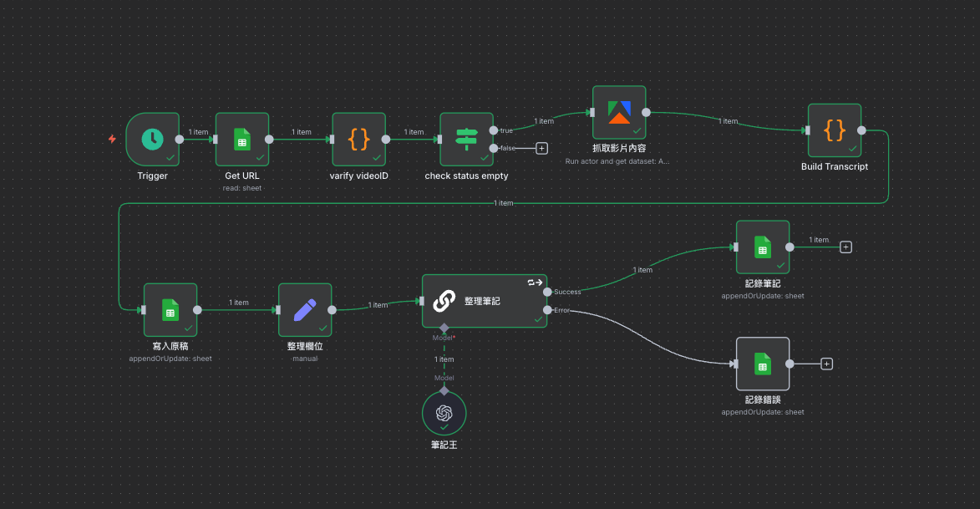Click the true output connector dot
The height and width of the screenshot is (509, 980).
point(494,130)
